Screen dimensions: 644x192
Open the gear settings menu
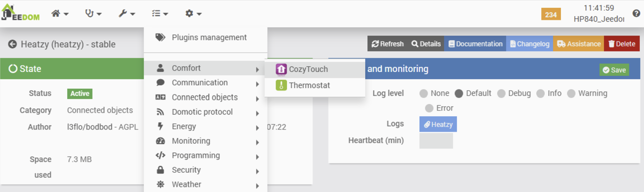click(x=193, y=14)
